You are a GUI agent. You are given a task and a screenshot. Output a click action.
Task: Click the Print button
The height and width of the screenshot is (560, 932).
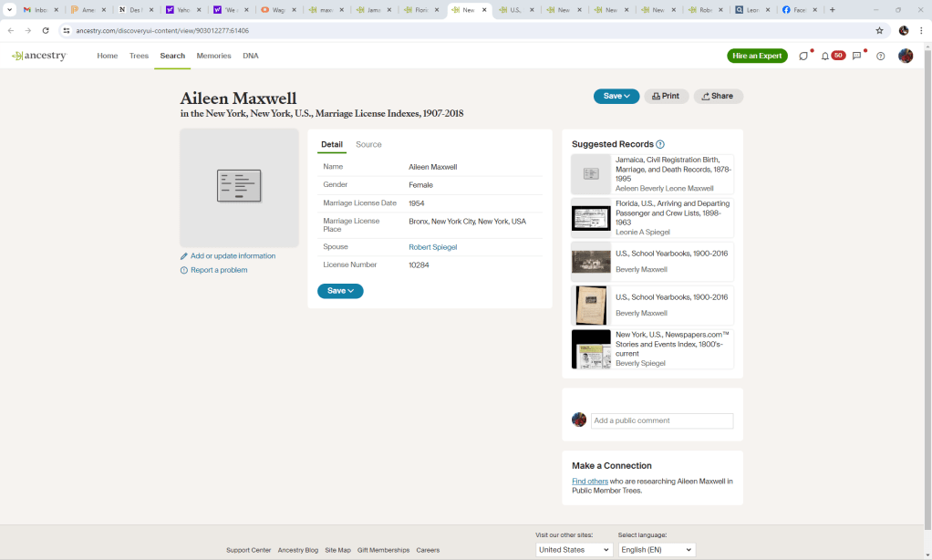[x=666, y=96]
